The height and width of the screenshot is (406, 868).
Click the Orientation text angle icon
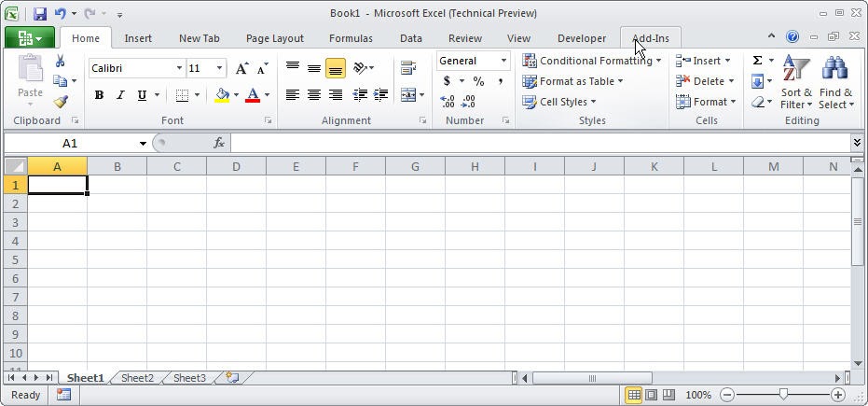click(x=361, y=68)
